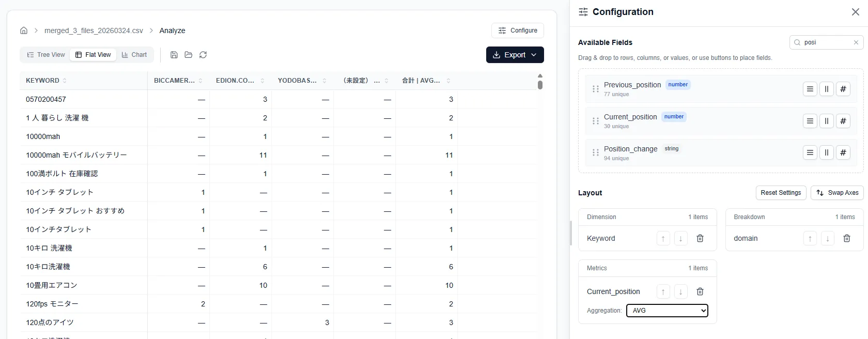Refresh data with the circular arrows icon
The image size is (868, 339).
coord(203,55)
